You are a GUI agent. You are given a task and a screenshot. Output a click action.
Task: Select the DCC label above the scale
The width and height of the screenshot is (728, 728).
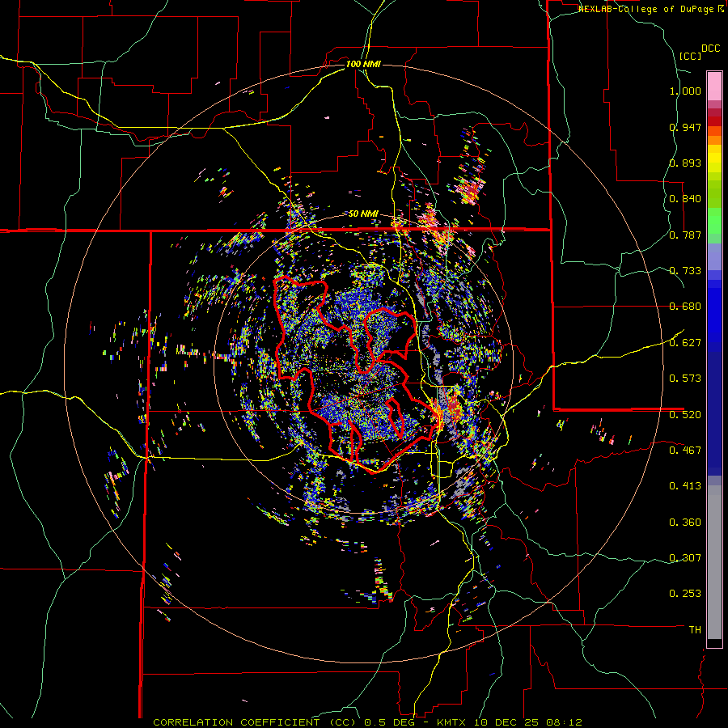(x=710, y=49)
